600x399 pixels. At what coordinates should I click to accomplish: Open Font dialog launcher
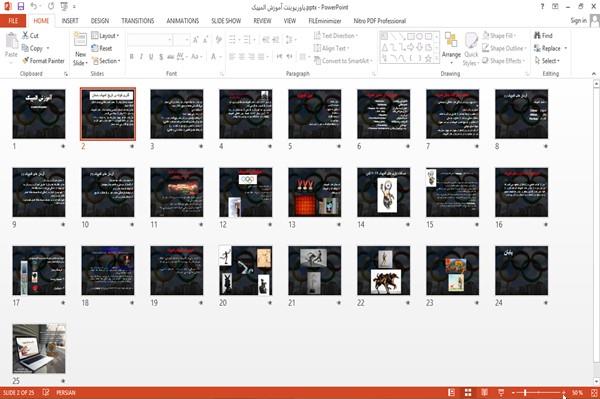pos(222,74)
